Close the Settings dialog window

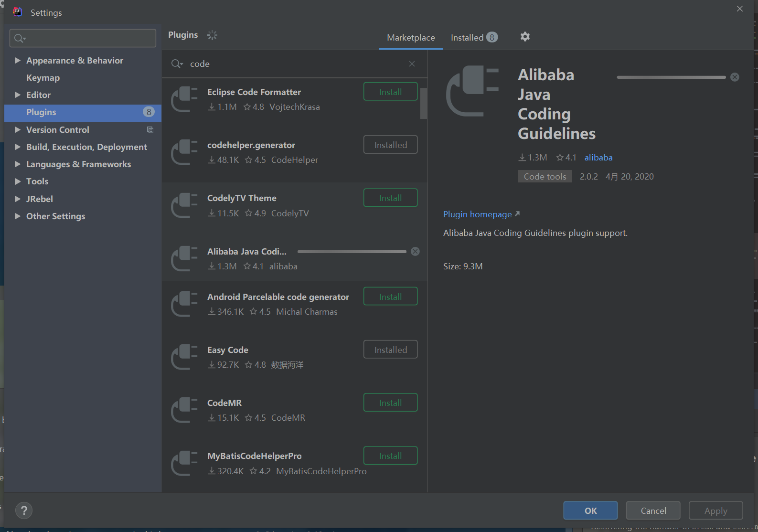tap(740, 9)
